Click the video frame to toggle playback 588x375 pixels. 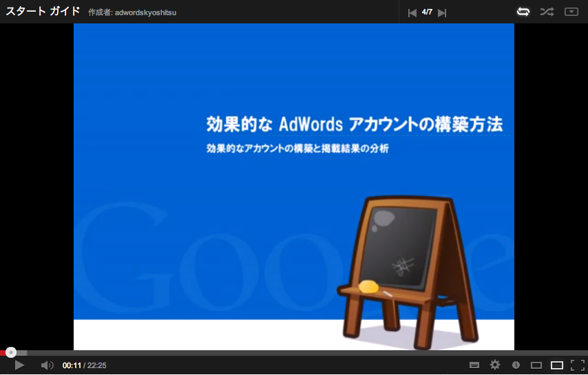pyautogui.click(x=293, y=186)
